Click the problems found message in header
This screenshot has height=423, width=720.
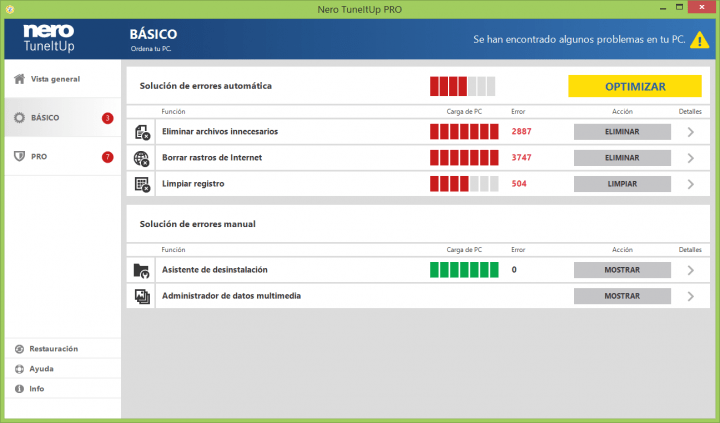[579, 40]
